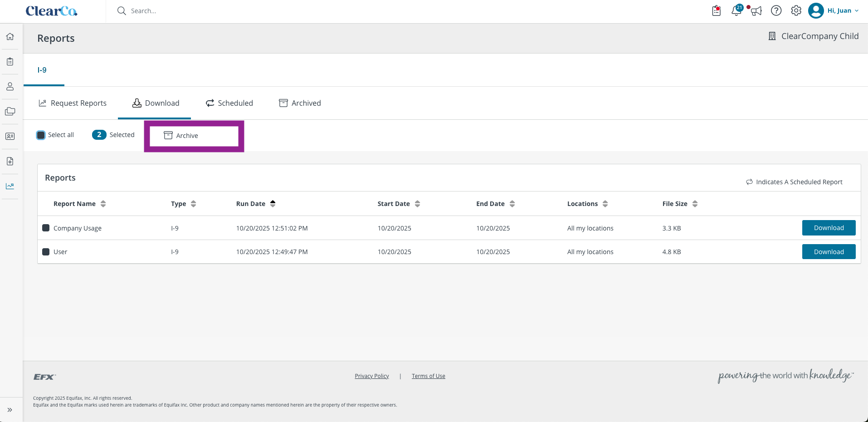Click the help question mark icon

tap(776, 10)
